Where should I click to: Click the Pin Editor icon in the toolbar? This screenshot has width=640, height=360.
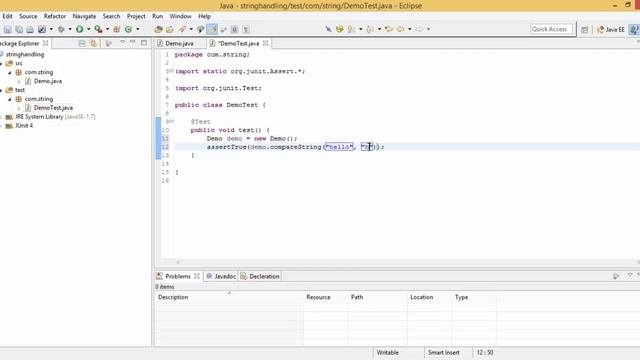328,29
